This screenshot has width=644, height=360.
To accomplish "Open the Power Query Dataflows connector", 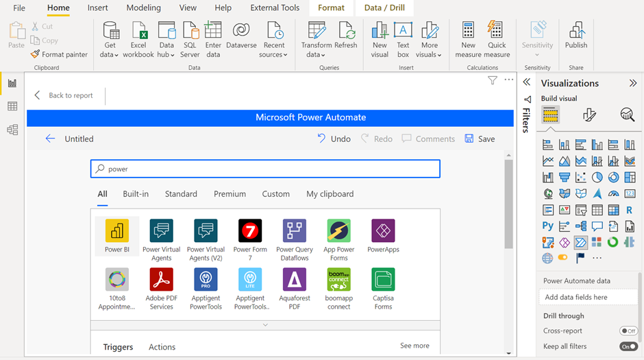I will (295, 230).
